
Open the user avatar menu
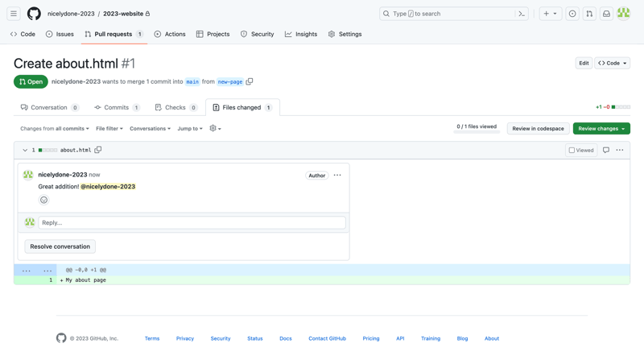coord(623,14)
